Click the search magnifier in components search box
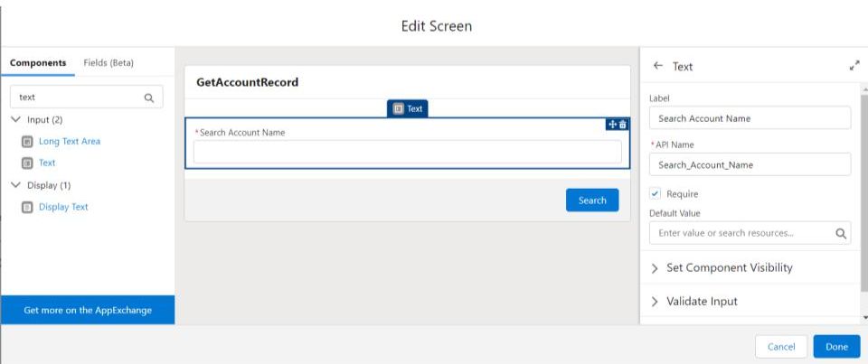The height and width of the screenshot is (364, 868). 149,98
